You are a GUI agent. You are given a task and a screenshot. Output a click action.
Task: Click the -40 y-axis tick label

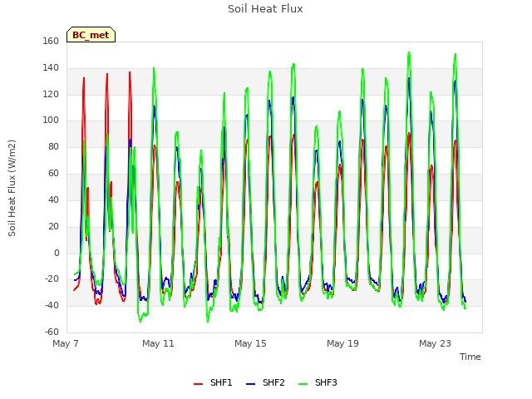pyautogui.click(x=52, y=305)
